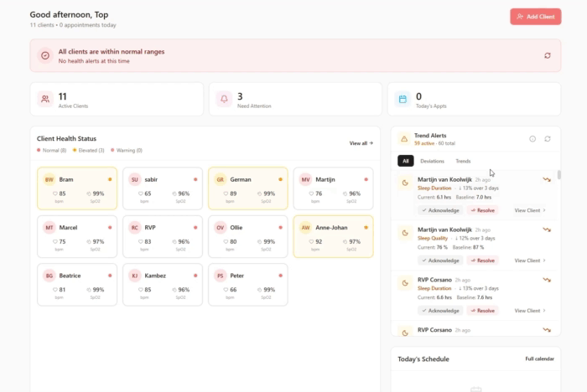Viewport: 587px width, 392px height.
Task: Acknowledge Martijn's Sleep Duration alert
Action: [x=439, y=210]
